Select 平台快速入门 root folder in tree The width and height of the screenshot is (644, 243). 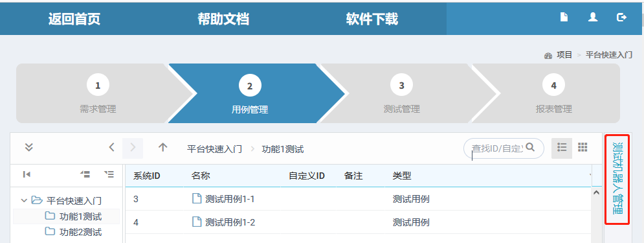74,201
